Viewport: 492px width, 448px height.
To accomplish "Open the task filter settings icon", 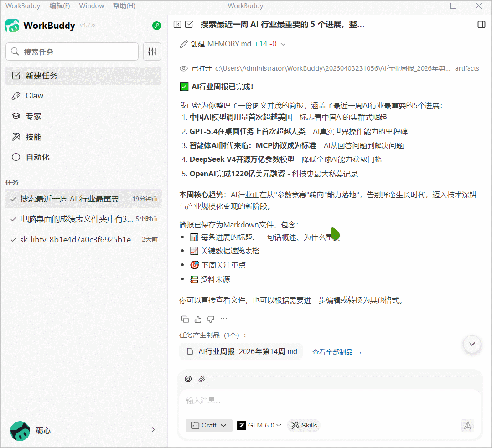I will click(x=152, y=51).
